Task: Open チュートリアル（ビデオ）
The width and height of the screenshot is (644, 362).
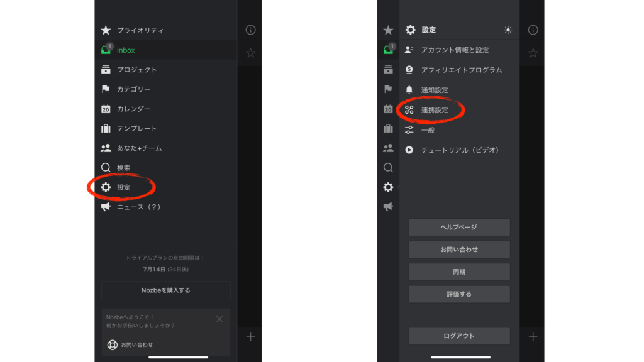Action: coord(459,150)
